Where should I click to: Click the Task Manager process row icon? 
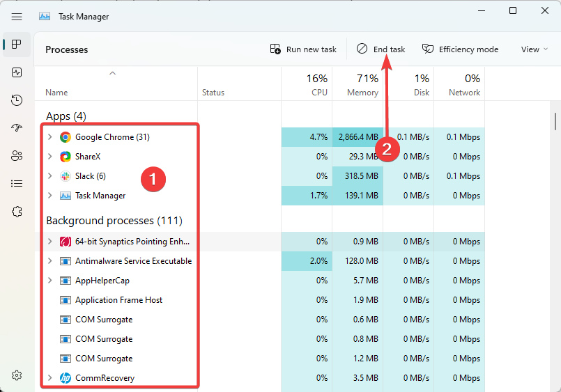pyautogui.click(x=65, y=196)
